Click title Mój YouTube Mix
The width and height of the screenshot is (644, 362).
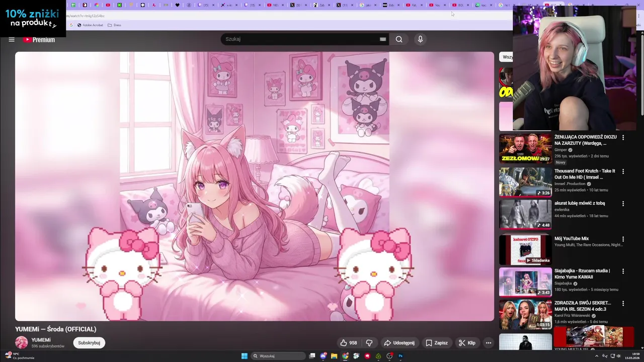572,238
